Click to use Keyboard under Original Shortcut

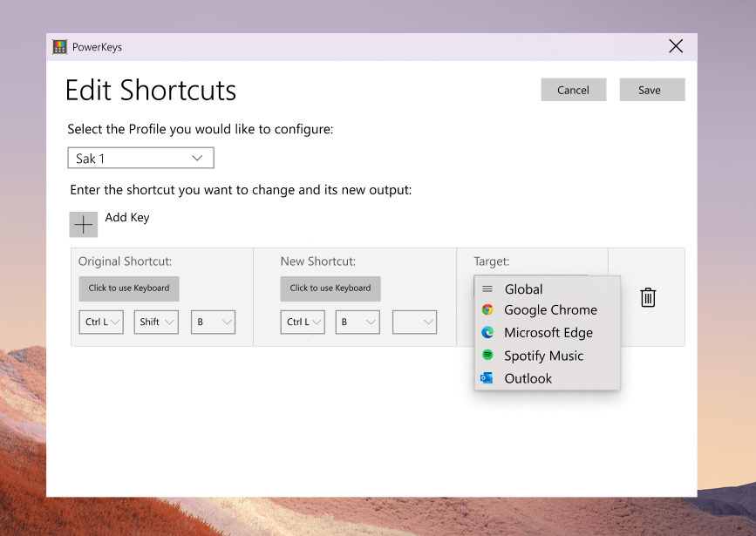pos(128,288)
